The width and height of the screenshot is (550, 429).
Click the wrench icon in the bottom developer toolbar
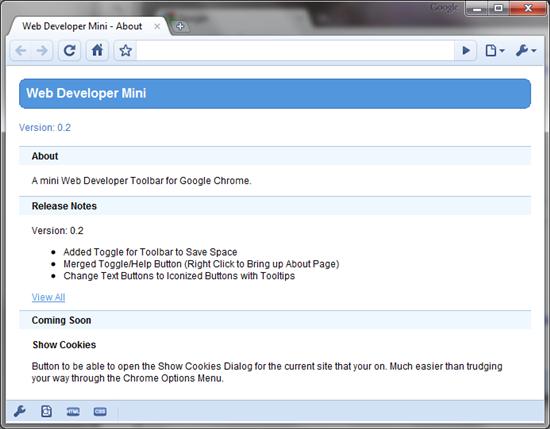(20, 411)
